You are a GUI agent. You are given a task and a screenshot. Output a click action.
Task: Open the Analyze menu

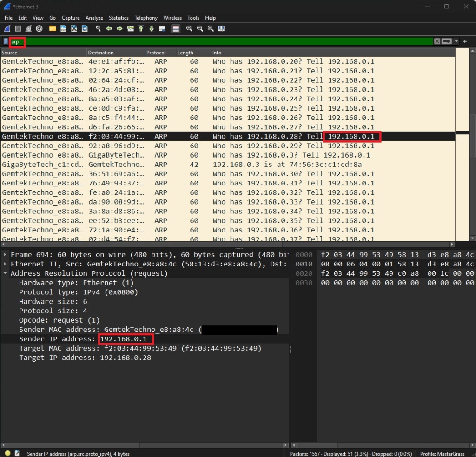pos(94,18)
